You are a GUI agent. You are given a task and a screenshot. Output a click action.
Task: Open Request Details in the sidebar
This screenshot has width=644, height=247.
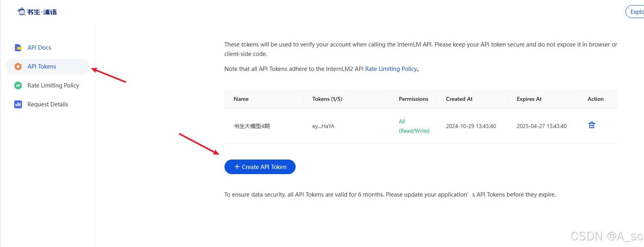pyautogui.click(x=48, y=104)
